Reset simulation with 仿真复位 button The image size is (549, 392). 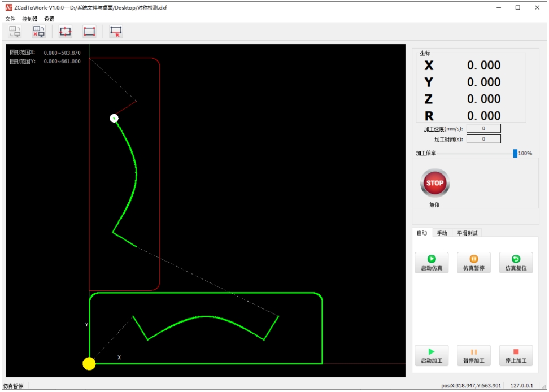pyautogui.click(x=516, y=263)
